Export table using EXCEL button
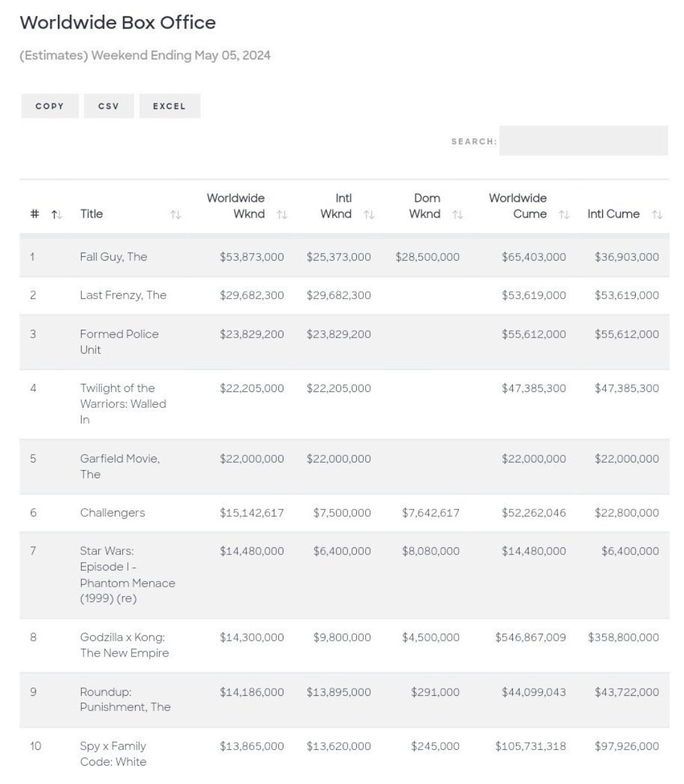Screen dimensions: 684x784 169,106
